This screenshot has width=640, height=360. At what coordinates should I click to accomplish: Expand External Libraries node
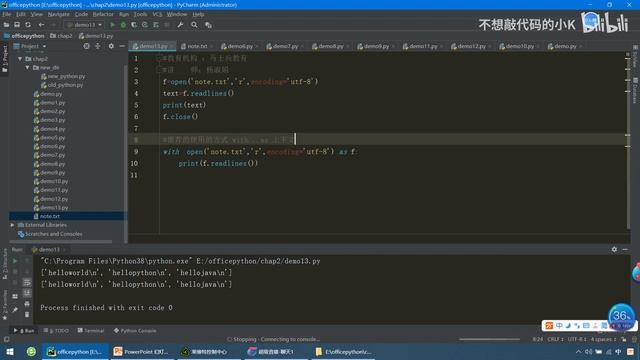tap(12, 225)
